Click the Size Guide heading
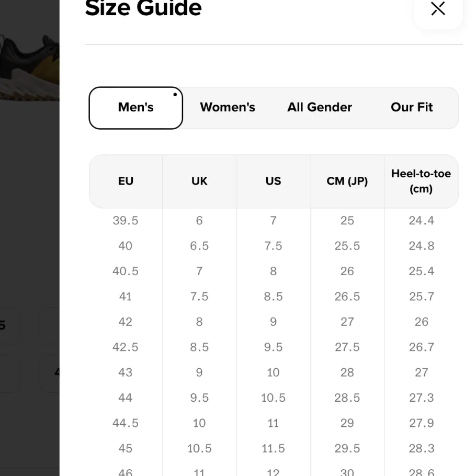The width and height of the screenshot is (476, 476). click(x=143, y=8)
